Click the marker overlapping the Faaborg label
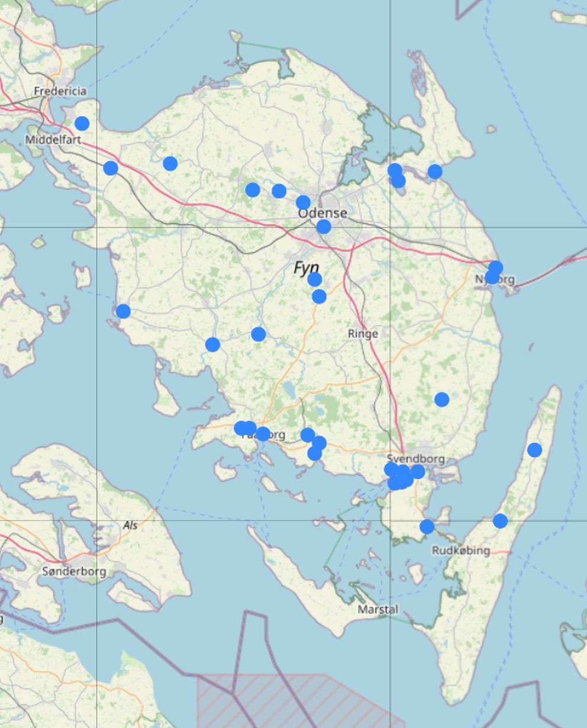 (x=263, y=434)
